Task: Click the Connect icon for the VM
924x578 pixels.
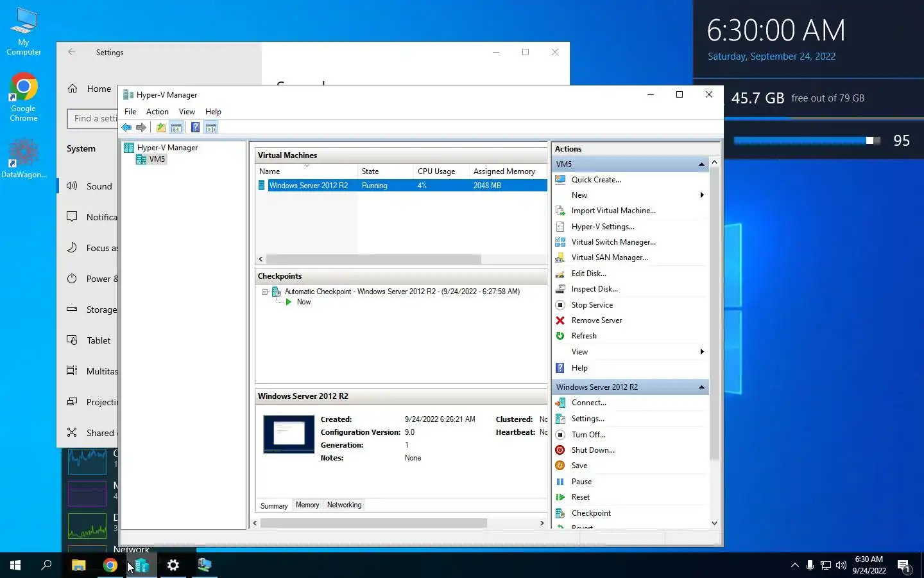Action: coord(560,403)
